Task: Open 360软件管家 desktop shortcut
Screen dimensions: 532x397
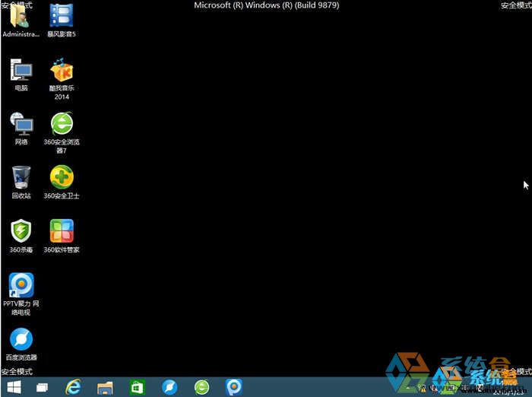Action: (62, 236)
